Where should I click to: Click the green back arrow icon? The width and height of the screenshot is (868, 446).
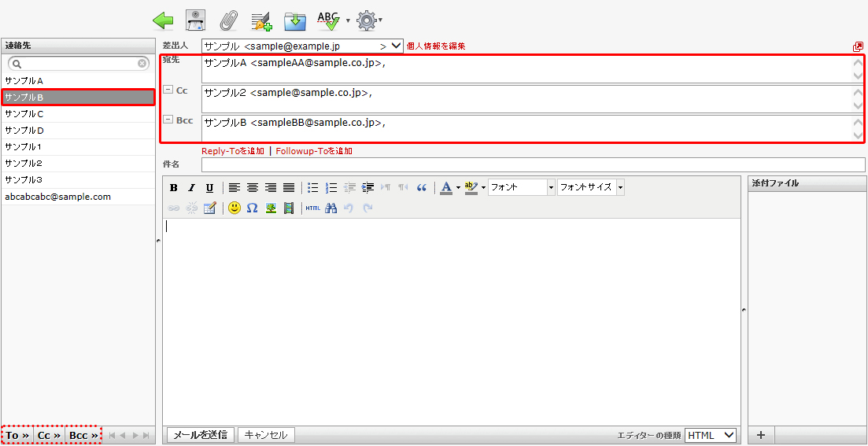[x=163, y=20]
